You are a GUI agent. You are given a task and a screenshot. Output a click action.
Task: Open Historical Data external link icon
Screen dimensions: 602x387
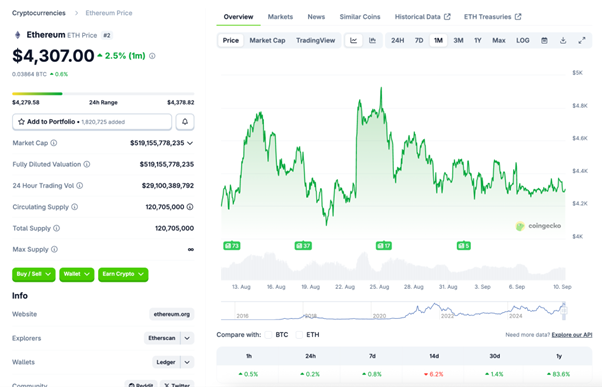[x=447, y=17]
